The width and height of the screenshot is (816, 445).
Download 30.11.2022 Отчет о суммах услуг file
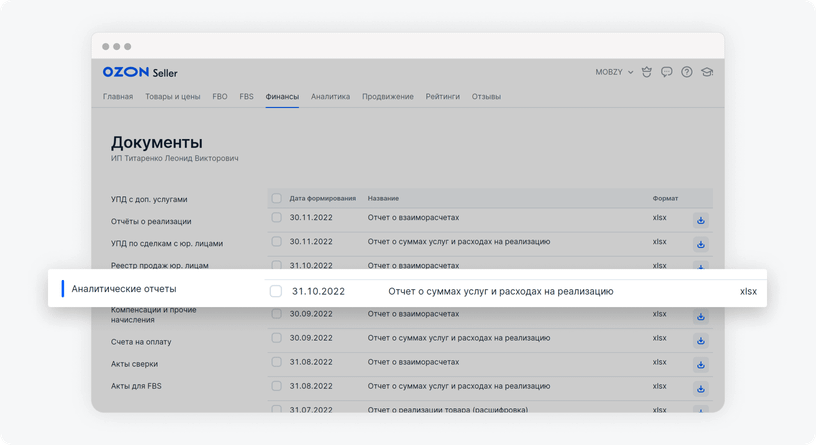pos(701,245)
